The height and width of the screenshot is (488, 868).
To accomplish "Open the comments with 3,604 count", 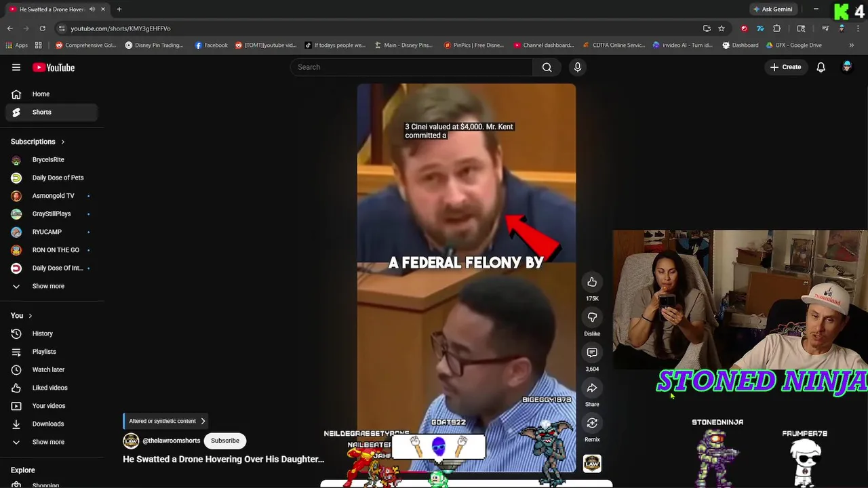I will tap(592, 352).
